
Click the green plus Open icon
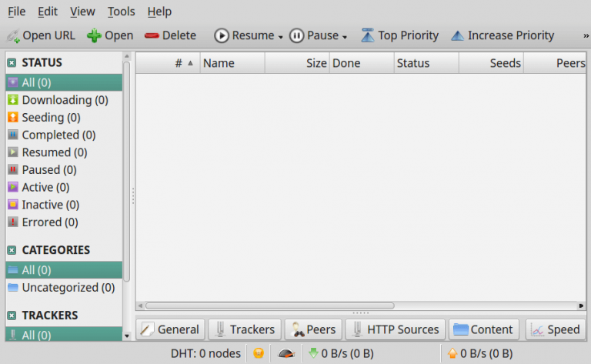94,36
